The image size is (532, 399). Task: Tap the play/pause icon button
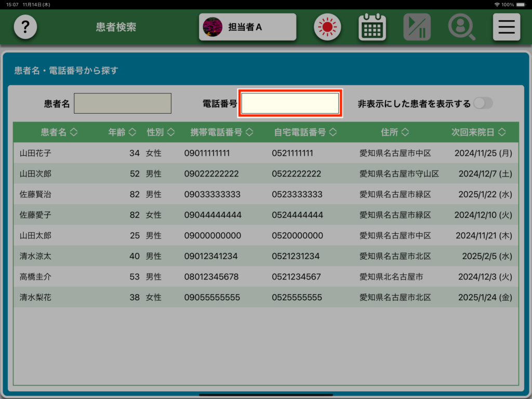tap(417, 27)
